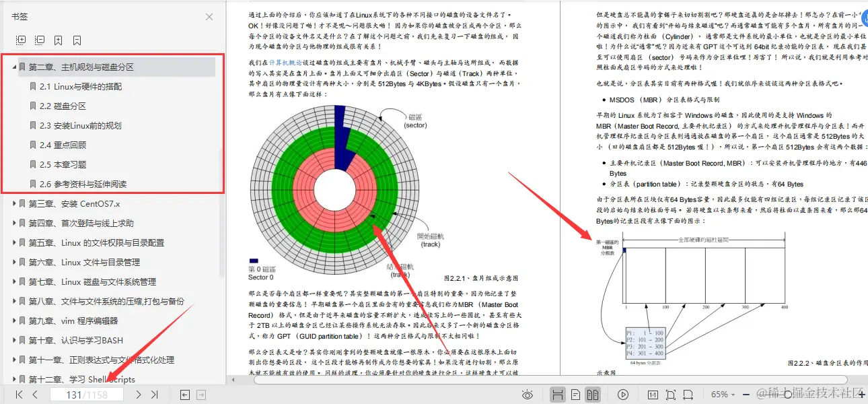This screenshot has width=868, height=404.
Task: Switch to single page view
Action: click(575, 395)
